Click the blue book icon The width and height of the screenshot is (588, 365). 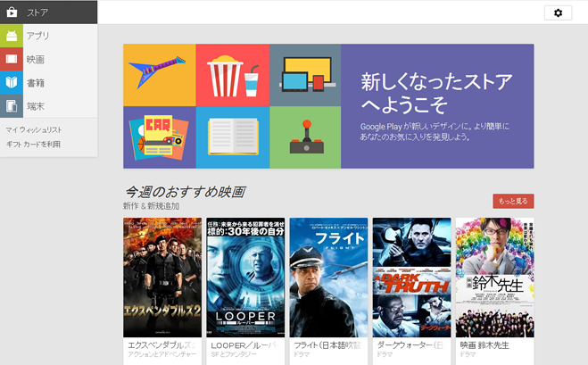click(12, 82)
